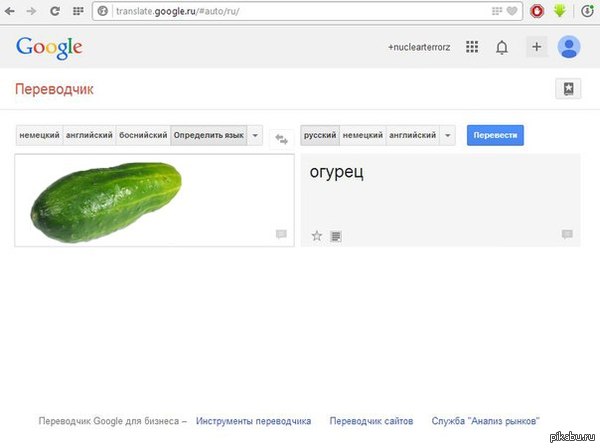Open the Google apps grid icon
The image size is (600, 448).
[x=472, y=47]
